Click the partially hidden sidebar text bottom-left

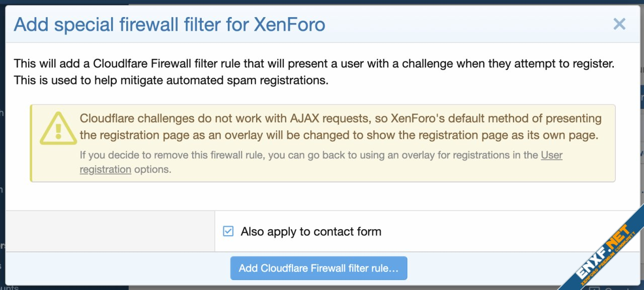pos(9,287)
